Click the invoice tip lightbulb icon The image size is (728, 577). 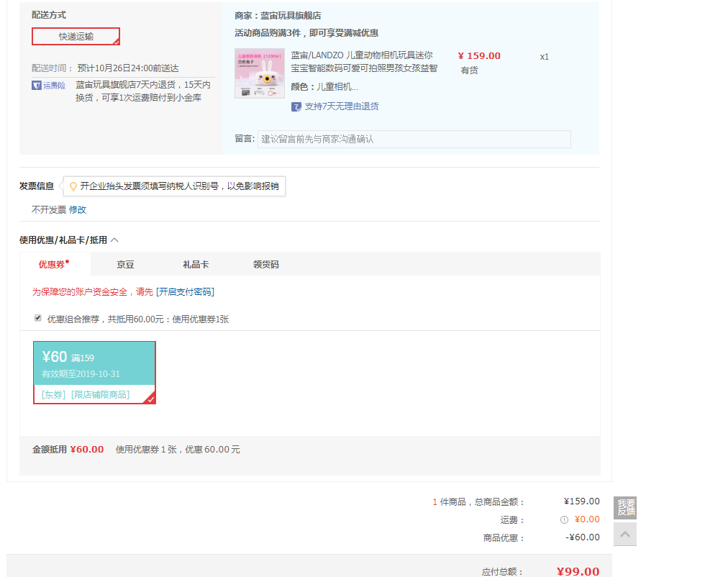click(73, 186)
